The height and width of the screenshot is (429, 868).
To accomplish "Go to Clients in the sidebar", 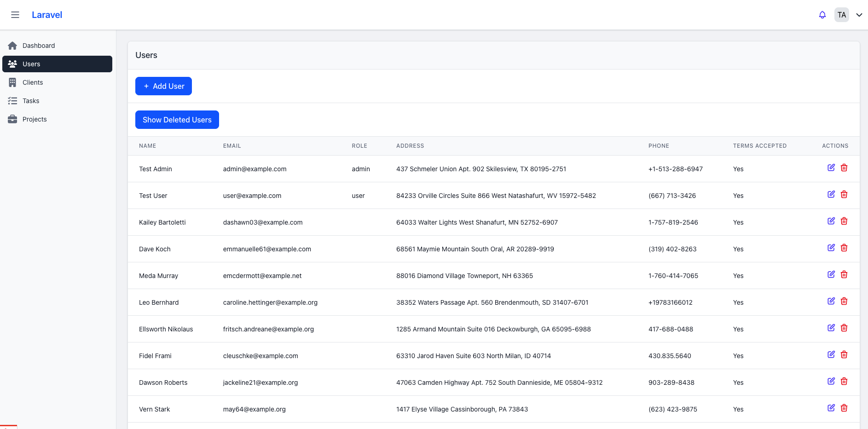I will 33,82.
